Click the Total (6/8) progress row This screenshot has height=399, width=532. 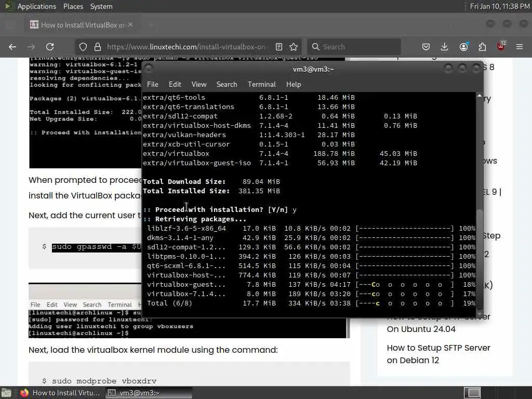point(311,303)
